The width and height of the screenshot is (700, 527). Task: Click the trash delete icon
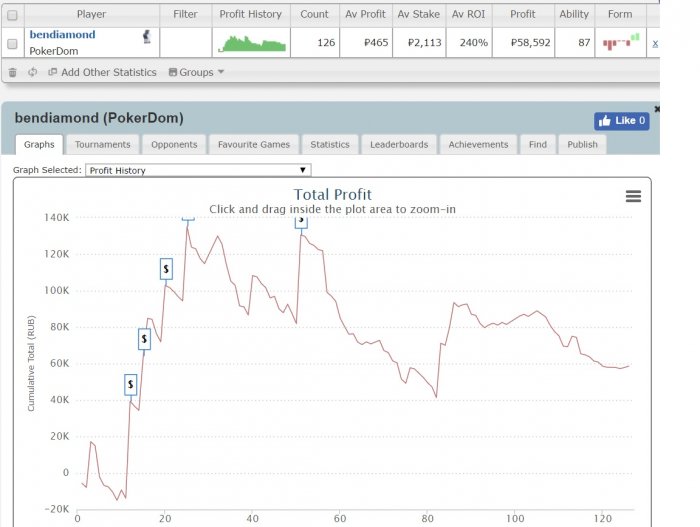(12, 72)
